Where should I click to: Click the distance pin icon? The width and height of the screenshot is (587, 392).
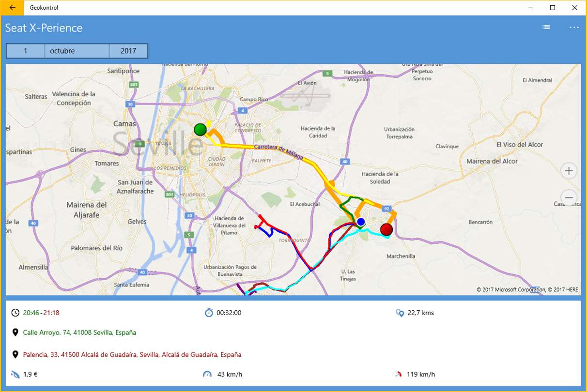[x=400, y=313]
